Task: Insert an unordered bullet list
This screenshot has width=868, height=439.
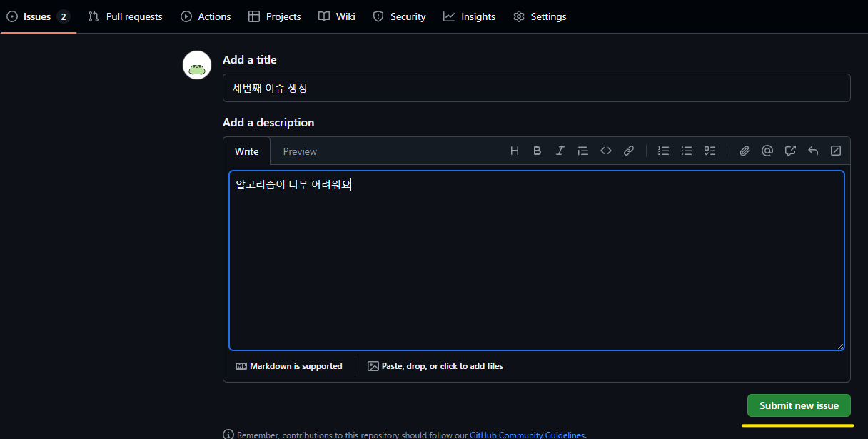Action: pyautogui.click(x=686, y=151)
